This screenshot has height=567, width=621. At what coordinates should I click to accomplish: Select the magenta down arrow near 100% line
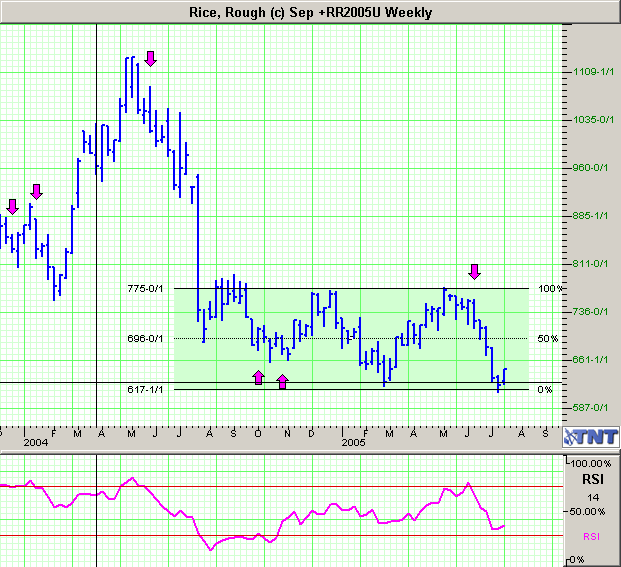pyautogui.click(x=475, y=271)
